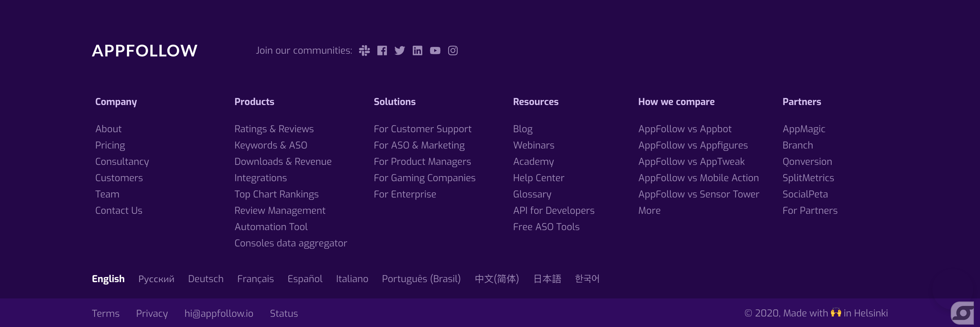
Task: Open AppMagic partner link
Action: 804,129
